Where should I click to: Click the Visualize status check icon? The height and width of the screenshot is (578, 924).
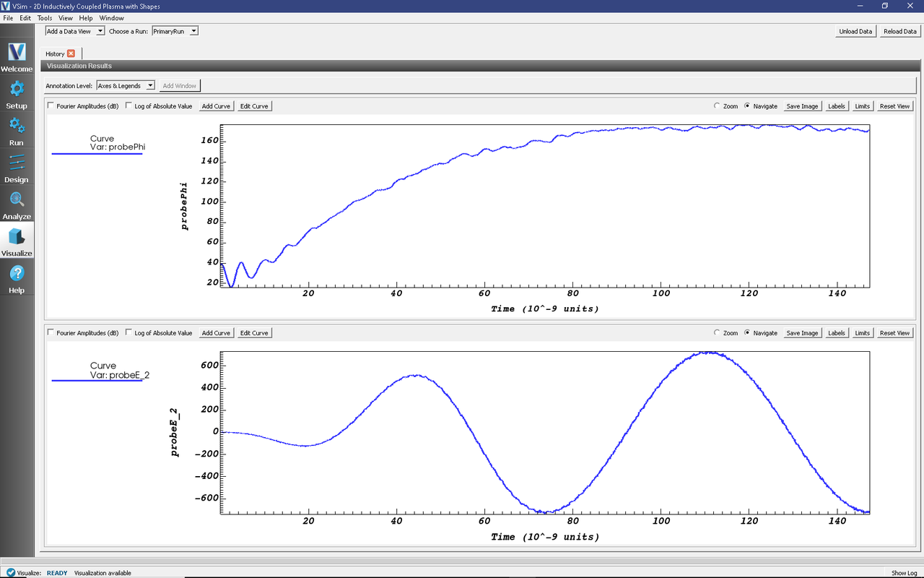pos(11,572)
